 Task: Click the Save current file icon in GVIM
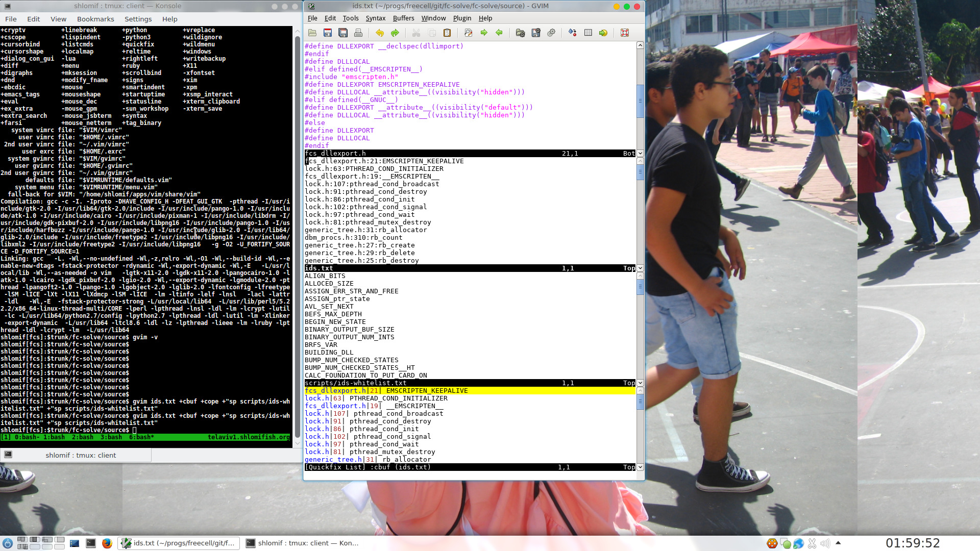pyautogui.click(x=328, y=33)
